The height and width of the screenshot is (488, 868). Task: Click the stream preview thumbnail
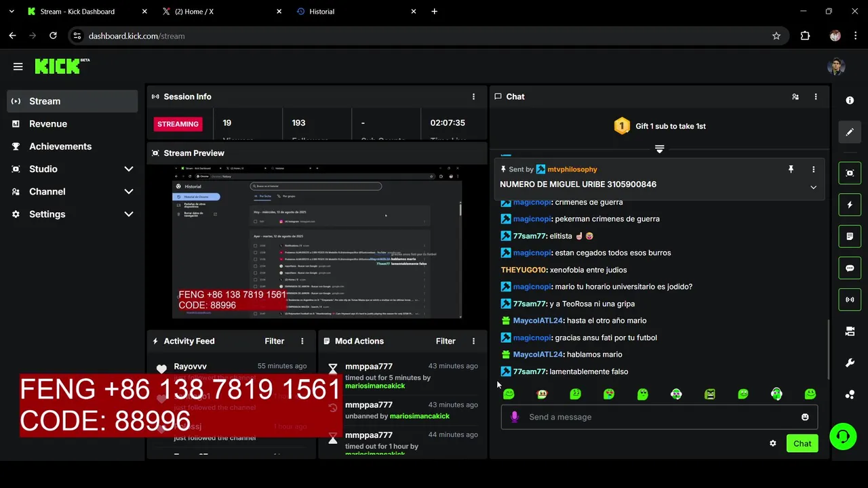(x=317, y=241)
